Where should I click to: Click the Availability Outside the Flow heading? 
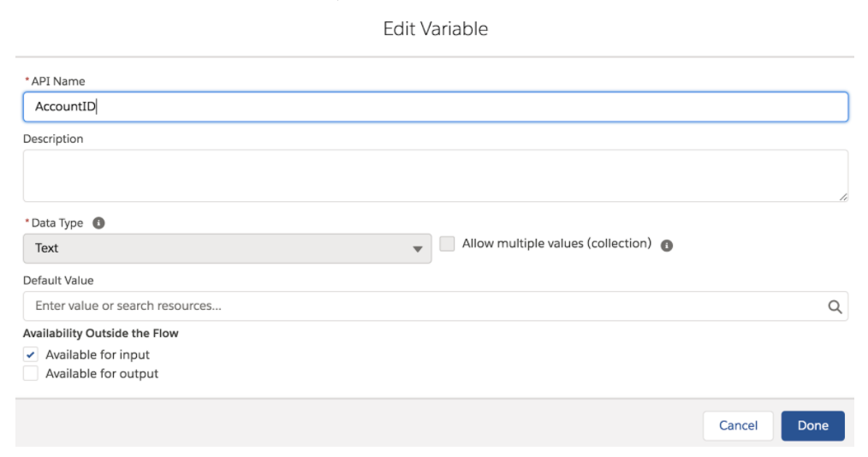[101, 333]
